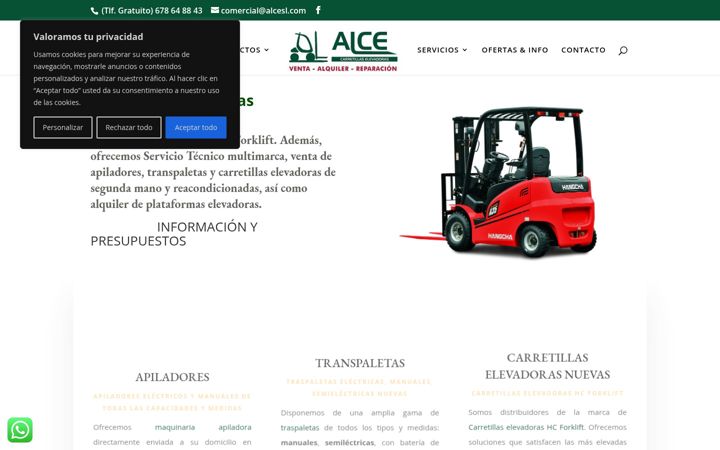This screenshot has width=720, height=450.
Task: Expand the partially hidden Productos menu chevron
Action: (x=266, y=50)
